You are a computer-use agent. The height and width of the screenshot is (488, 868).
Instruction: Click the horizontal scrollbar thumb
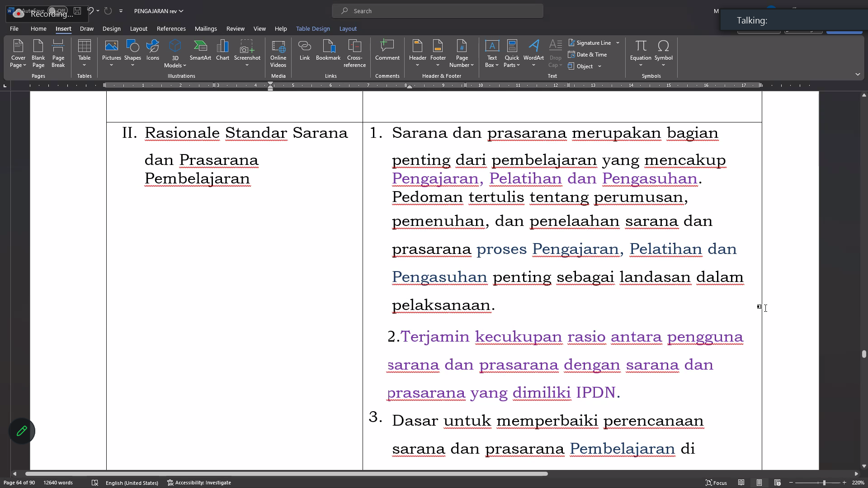coord(286,474)
